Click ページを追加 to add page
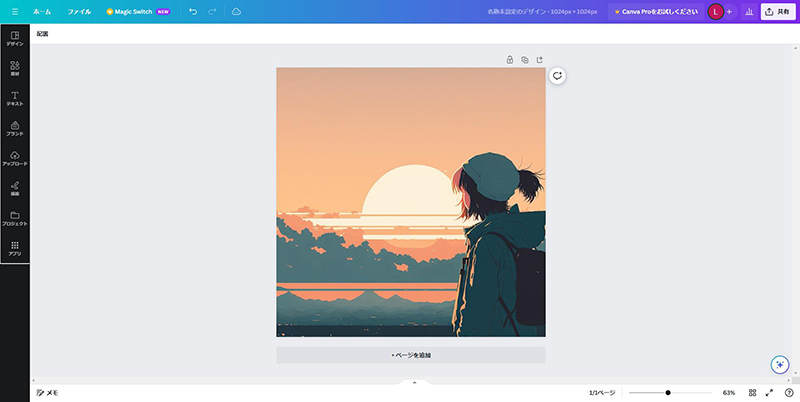 click(x=411, y=355)
